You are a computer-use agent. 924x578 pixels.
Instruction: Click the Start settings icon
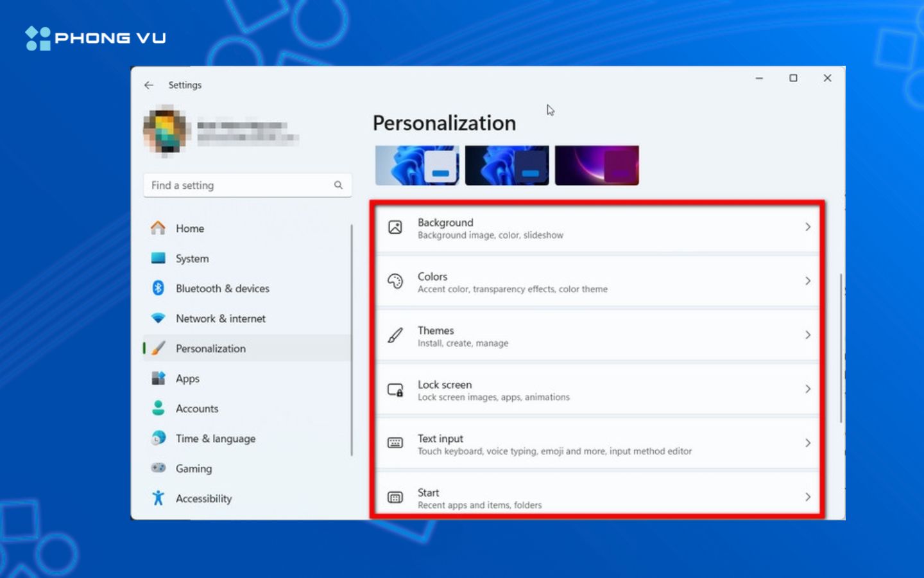[395, 496]
